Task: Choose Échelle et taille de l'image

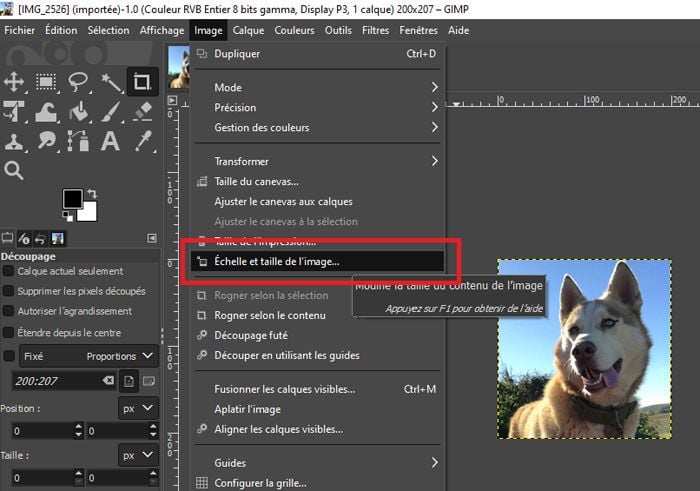Action: pos(318,262)
